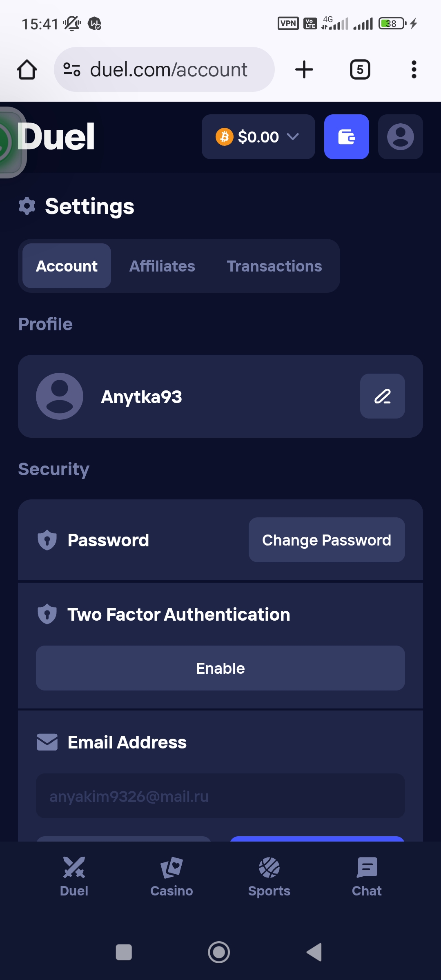Screen dimensions: 441x980
Task: Tap the browser home icon
Action: pos(27,69)
